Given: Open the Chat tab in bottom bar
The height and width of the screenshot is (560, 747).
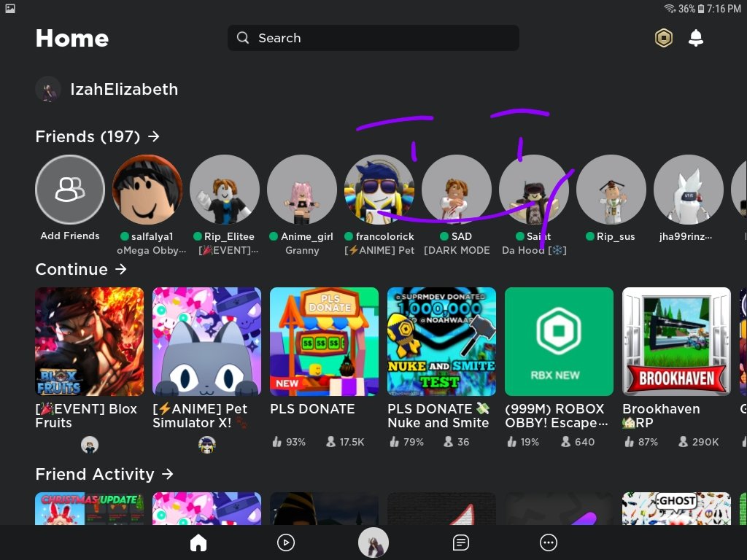Looking at the screenshot, I should coord(461,542).
